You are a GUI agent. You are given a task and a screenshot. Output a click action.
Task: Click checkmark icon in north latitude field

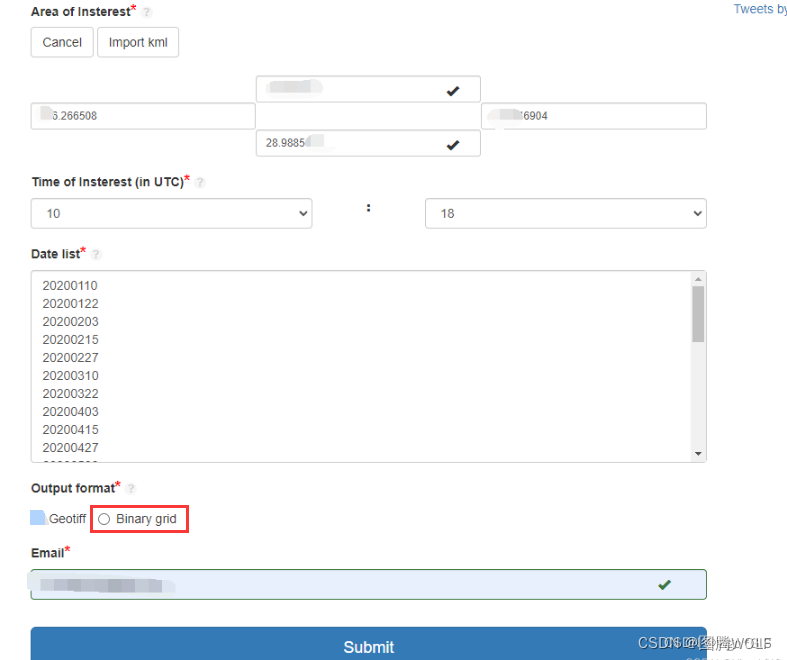coord(453,91)
